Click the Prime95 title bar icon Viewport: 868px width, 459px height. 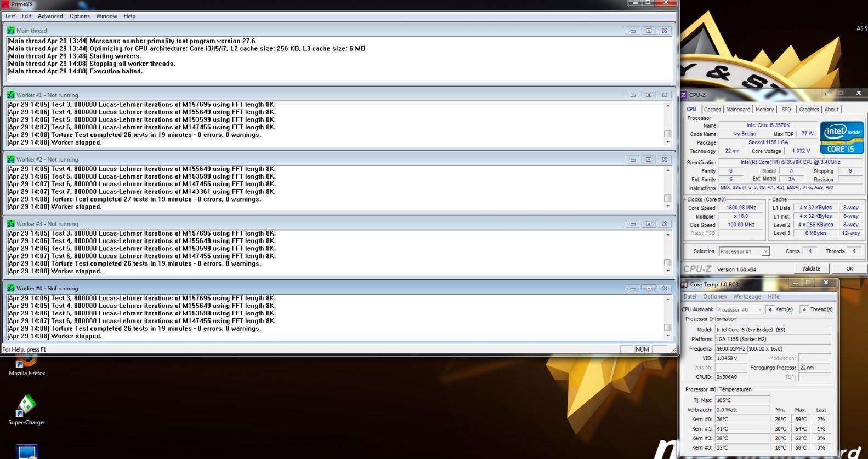[5, 4]
